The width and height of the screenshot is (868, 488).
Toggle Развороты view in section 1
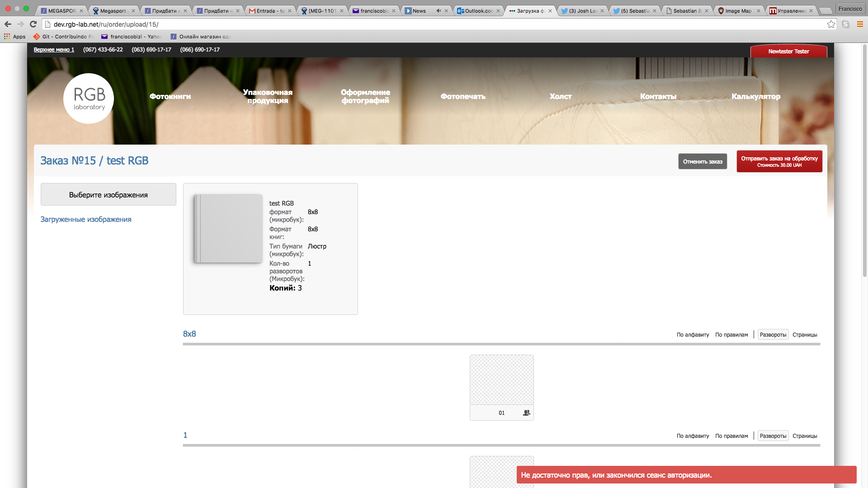[x=773, y=436]
